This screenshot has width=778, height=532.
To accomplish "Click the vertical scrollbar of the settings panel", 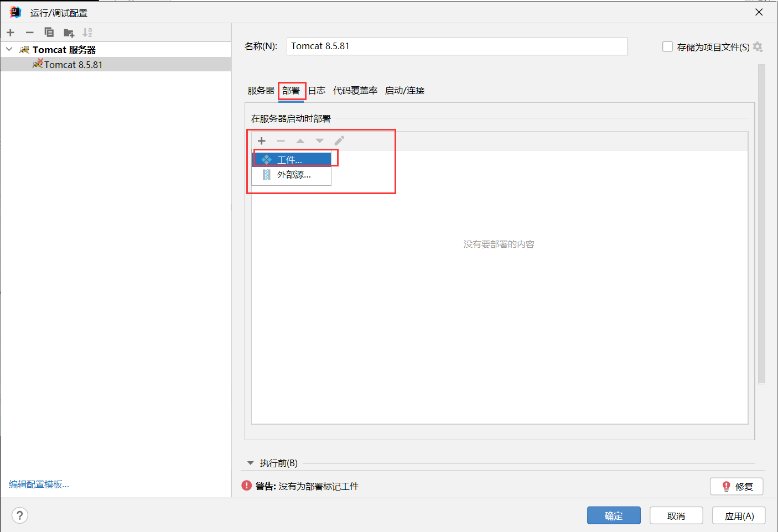I will (x=761, y=224).
